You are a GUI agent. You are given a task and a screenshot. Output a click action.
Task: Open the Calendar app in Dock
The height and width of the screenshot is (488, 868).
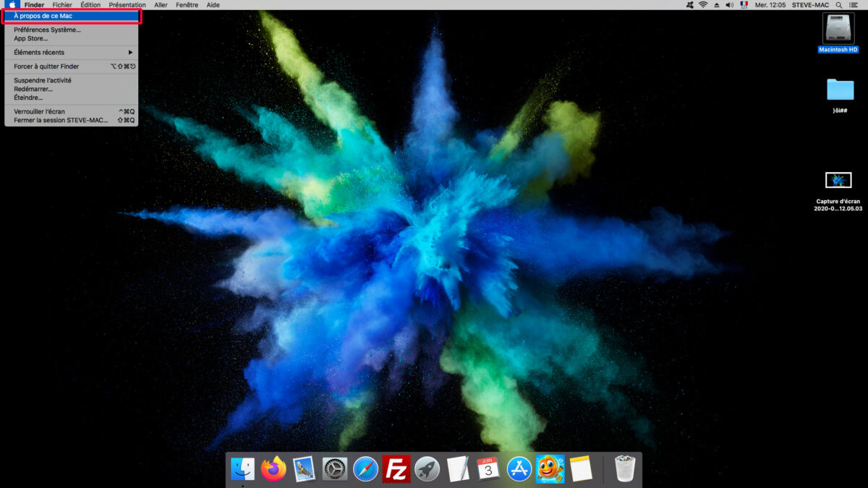click(x=489, y=469)
